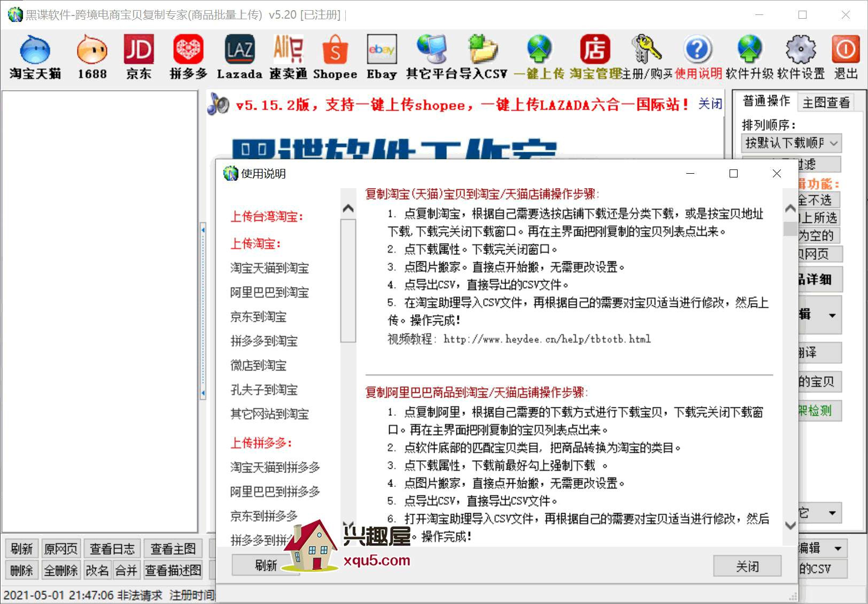Click the 原网页 button
The height and width of the screenshot is (604, 868).
[60, 549]
